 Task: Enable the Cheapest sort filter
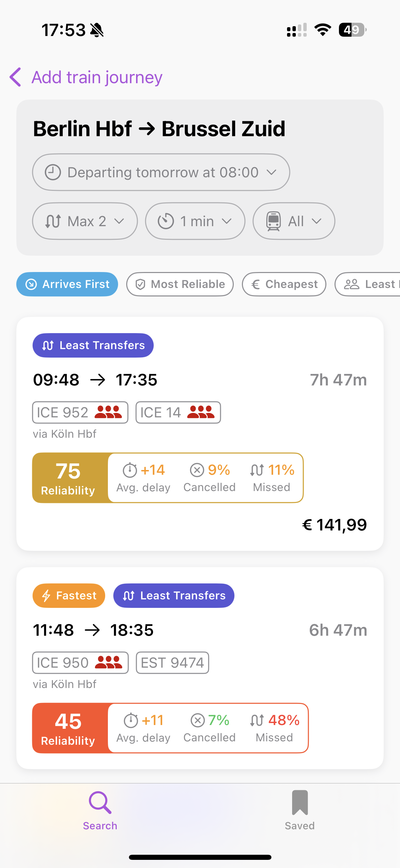tap(284, 284)
